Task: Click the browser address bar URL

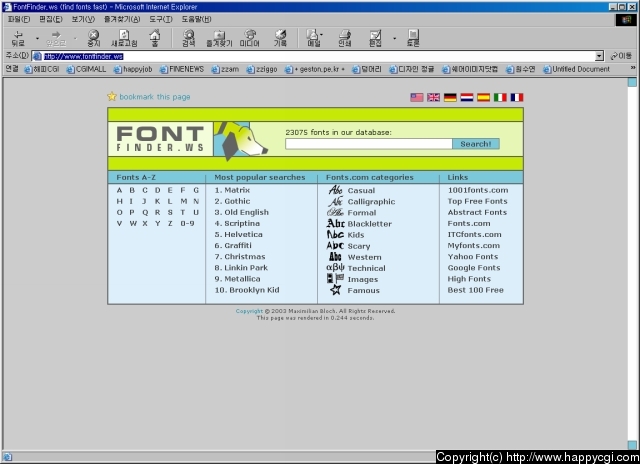Action: pyautogui.click(x=83, y=56)
